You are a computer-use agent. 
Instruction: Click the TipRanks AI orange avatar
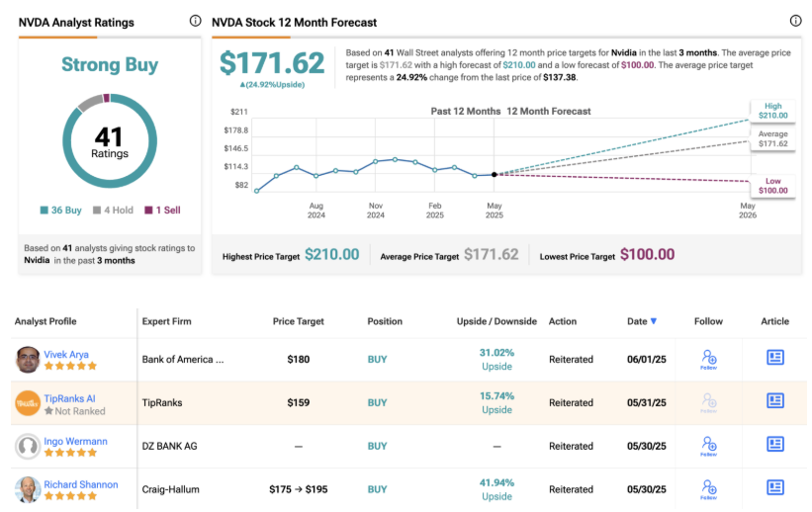pos(28,402)
